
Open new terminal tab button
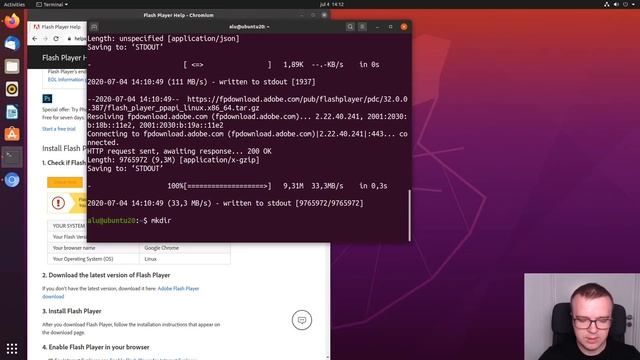pos(94,27)
